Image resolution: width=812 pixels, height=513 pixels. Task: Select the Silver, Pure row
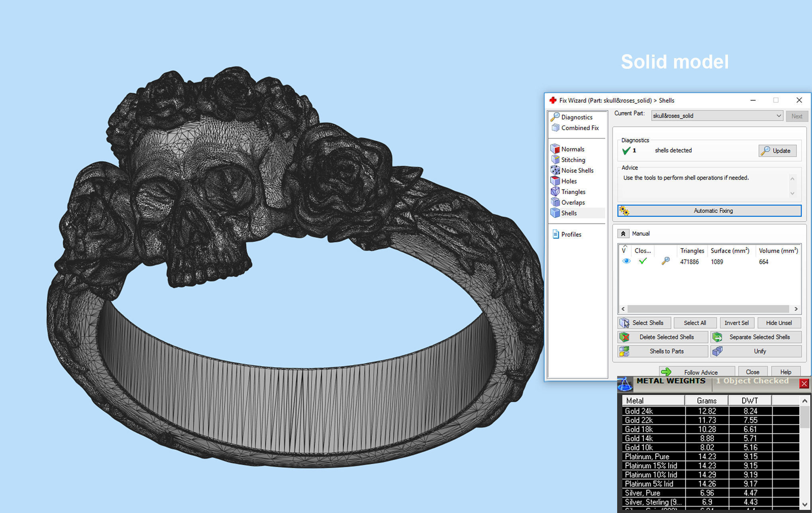[711, 493]
